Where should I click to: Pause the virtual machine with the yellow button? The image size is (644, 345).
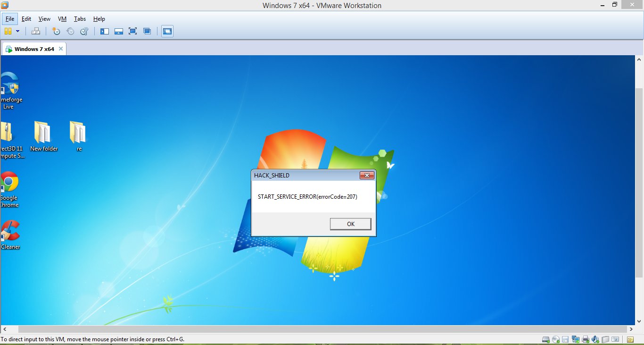[8, 31]
